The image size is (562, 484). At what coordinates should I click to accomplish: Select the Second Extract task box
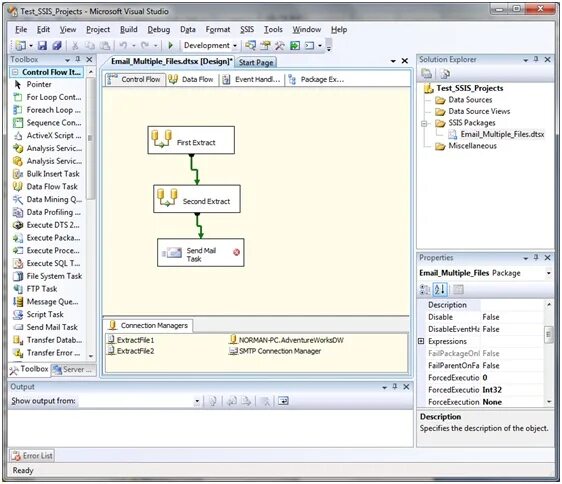(x=197, y=199)
